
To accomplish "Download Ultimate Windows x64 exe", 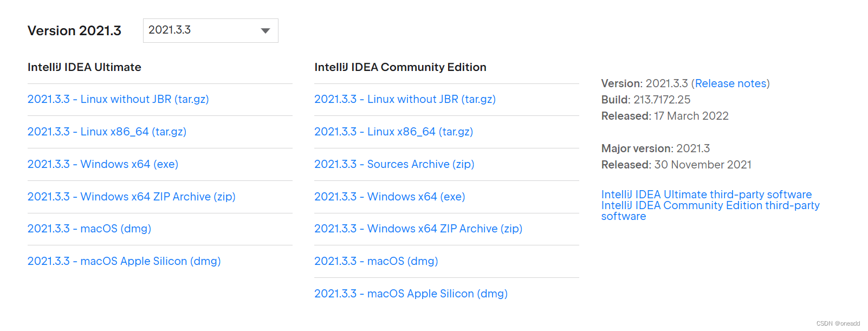I will (103, 164).
